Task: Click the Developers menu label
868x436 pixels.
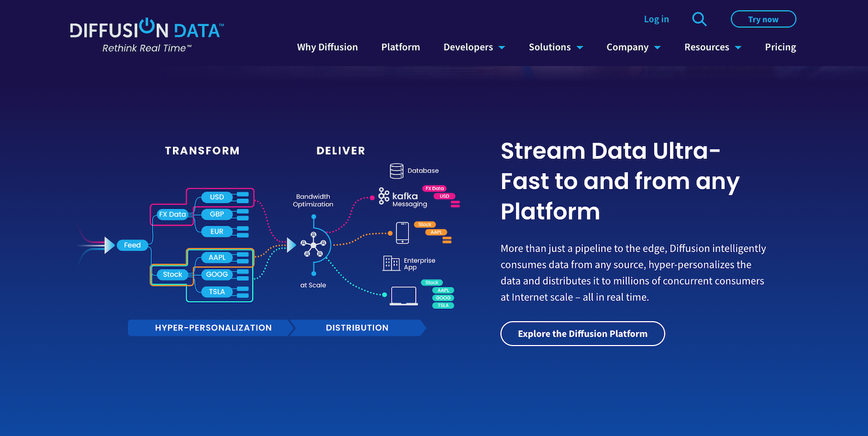Action: pyautogui.click(x=468, y=47)
